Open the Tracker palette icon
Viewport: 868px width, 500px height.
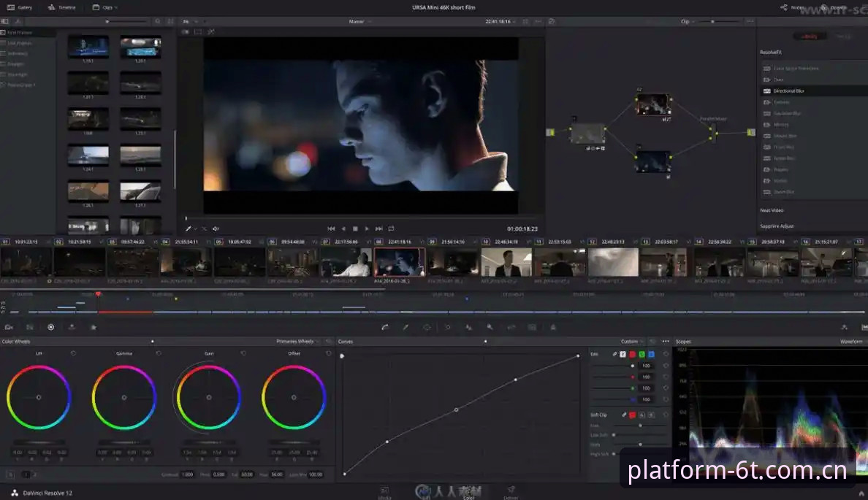tap(448, 328)
